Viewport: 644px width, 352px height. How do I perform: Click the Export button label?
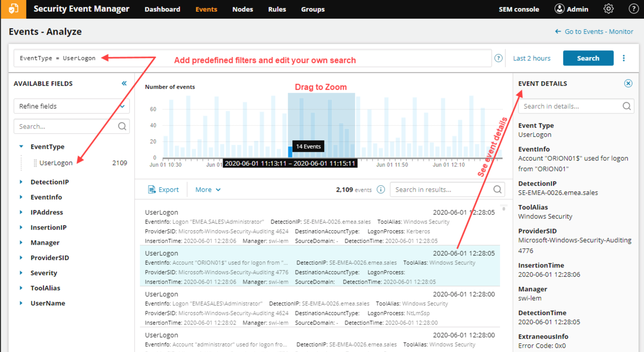(x=168, y=190)
